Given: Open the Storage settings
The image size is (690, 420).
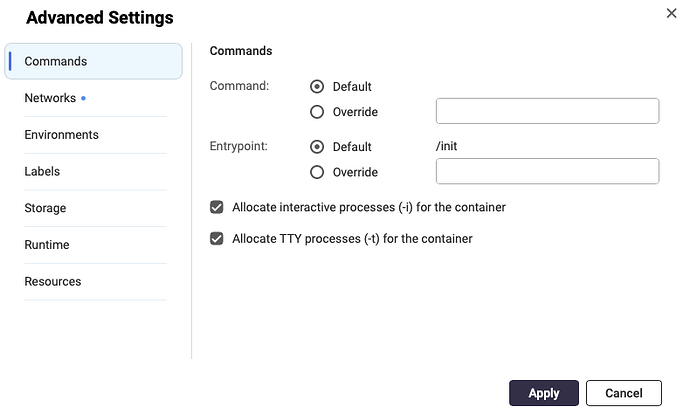Looking at the screenshot, I should click(45, 208).
